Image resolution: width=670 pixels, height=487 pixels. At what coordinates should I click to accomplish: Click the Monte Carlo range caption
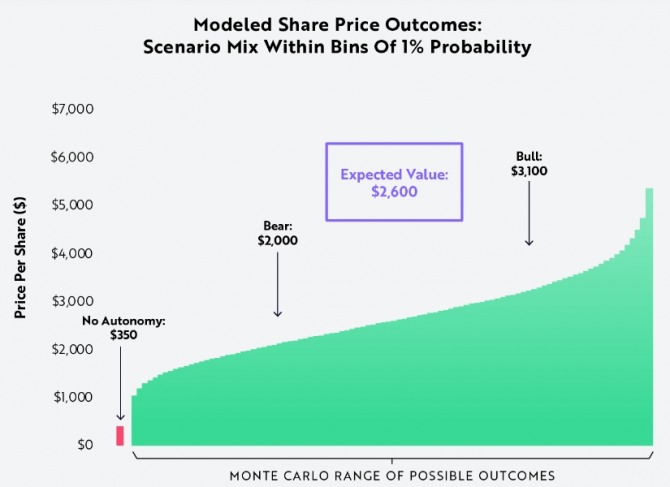click(392, 474)
